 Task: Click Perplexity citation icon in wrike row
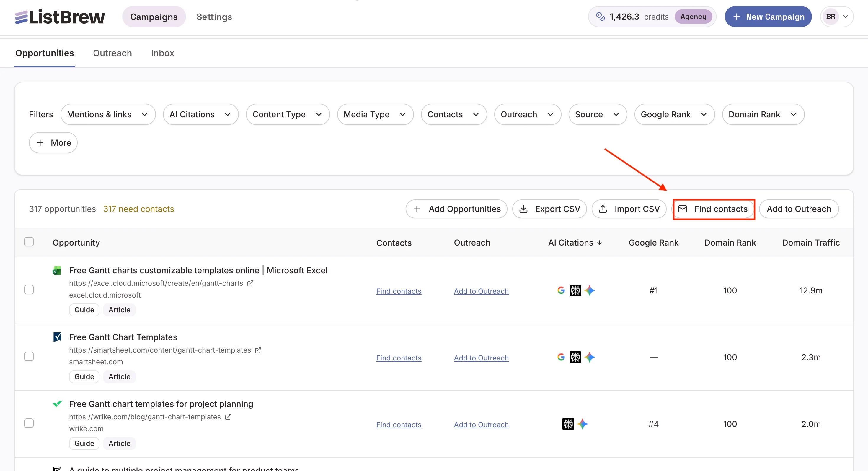pos(568,424)
